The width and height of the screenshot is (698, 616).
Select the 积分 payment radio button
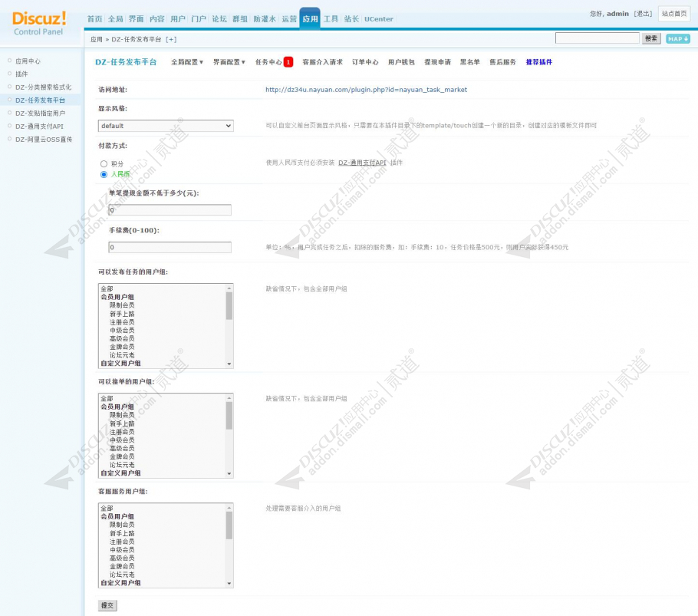coord(104,164)
